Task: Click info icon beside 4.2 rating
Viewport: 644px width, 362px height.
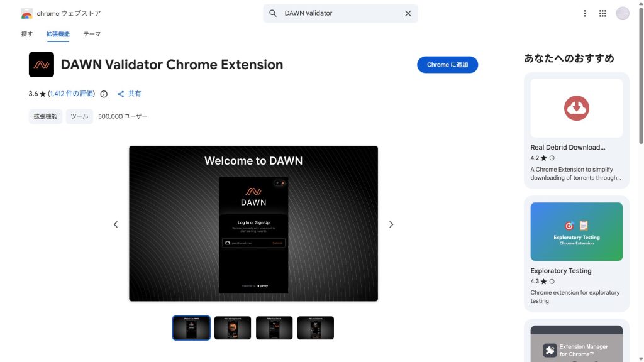Action: [552, 158]
